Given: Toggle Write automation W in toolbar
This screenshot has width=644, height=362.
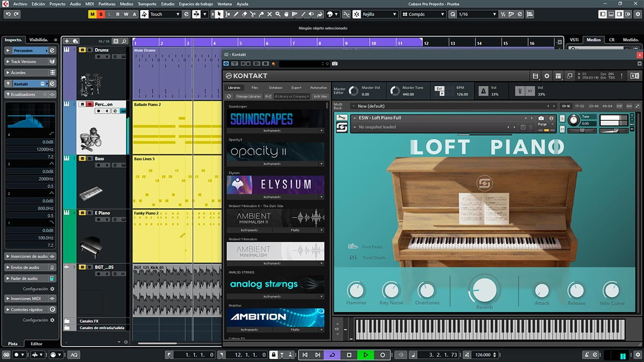Looking at the screenshot, I should pos(126,14).
